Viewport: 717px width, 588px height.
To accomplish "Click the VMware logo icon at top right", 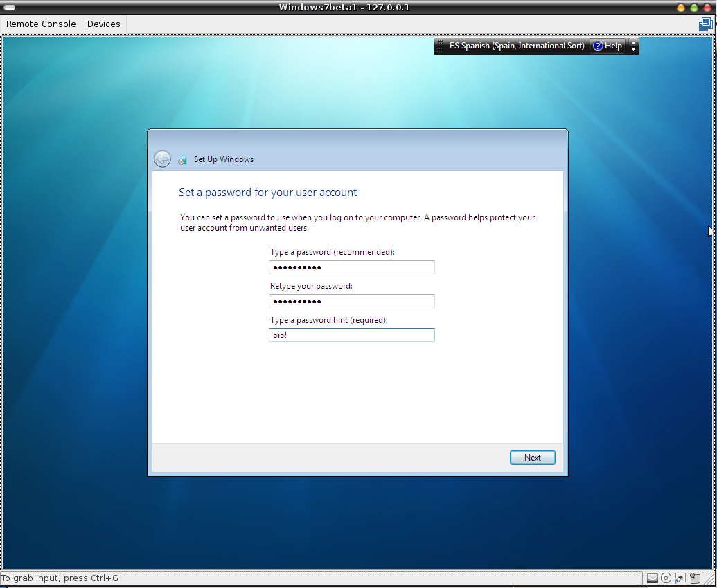I will pos(705,24).
